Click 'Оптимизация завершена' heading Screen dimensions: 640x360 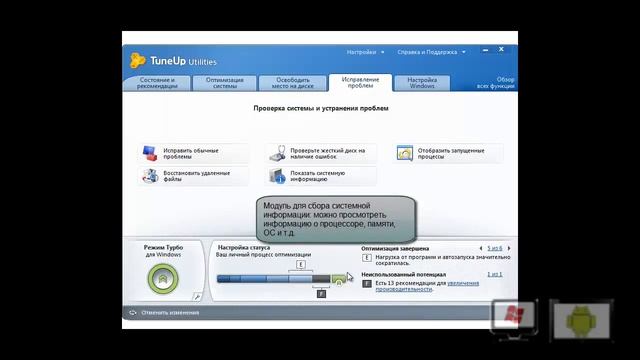point(395,248)
